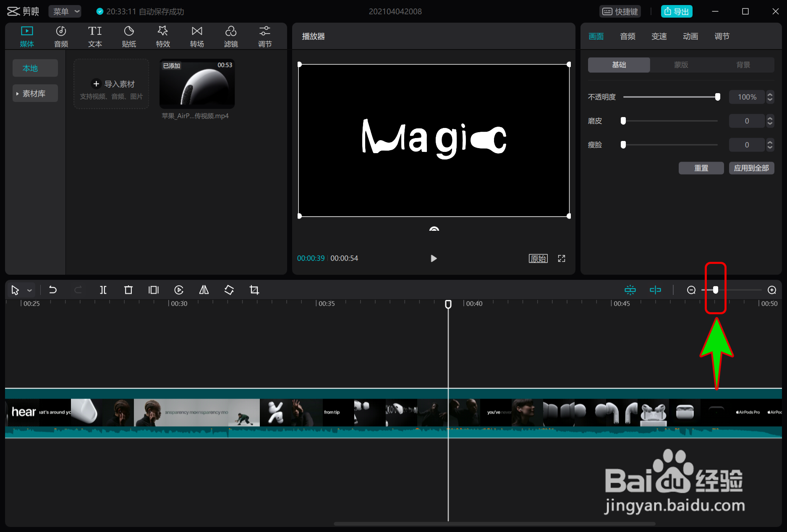
Task: Switch to the 画面 tab
Action: click(596, 37)
